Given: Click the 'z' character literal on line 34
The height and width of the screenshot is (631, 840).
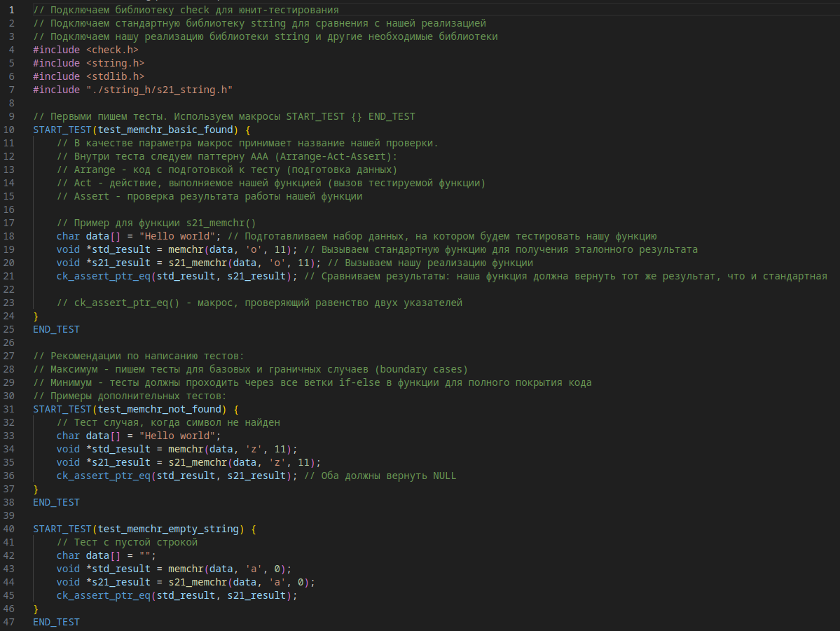Looking at the screenshot, I should pyautogui.click(x=253, y=449).
